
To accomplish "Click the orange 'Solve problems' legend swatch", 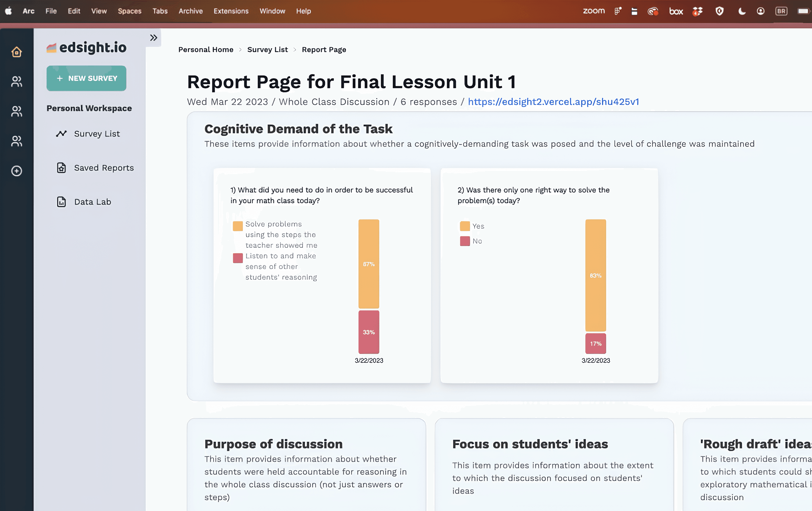I will (238, 226).
